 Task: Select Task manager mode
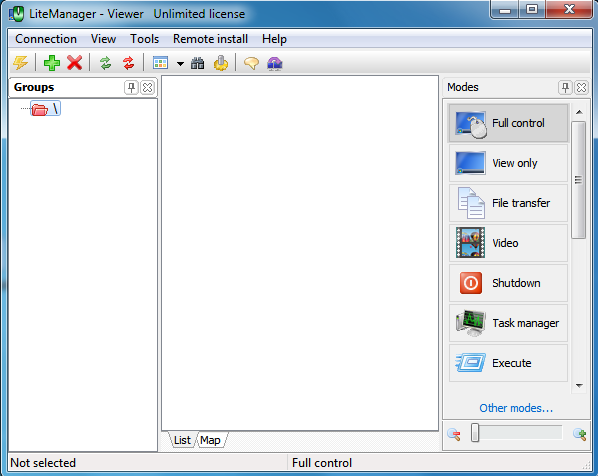point(508,323)
